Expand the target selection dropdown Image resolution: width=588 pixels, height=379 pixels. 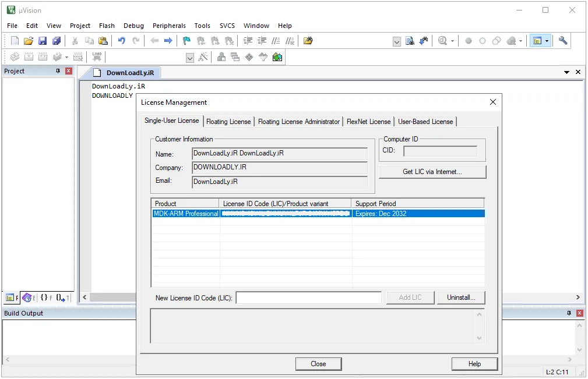(190, 58)
